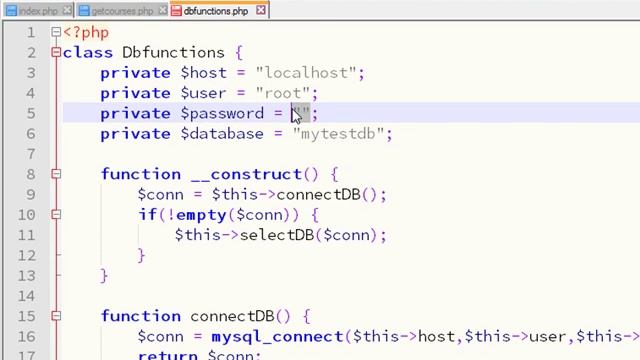The image size is (640, 360).
Task: Click the __construct function name
Action: tap(247, 175)
